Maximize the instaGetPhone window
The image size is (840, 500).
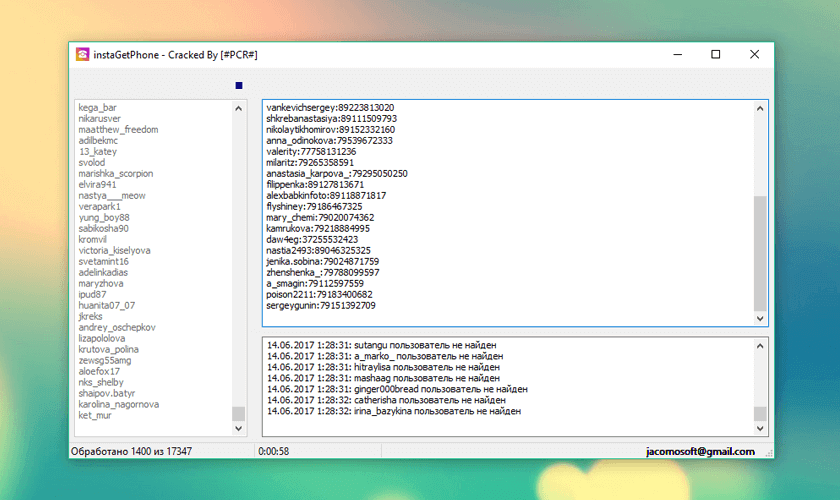pyautogui.click(x=716, y=54)
